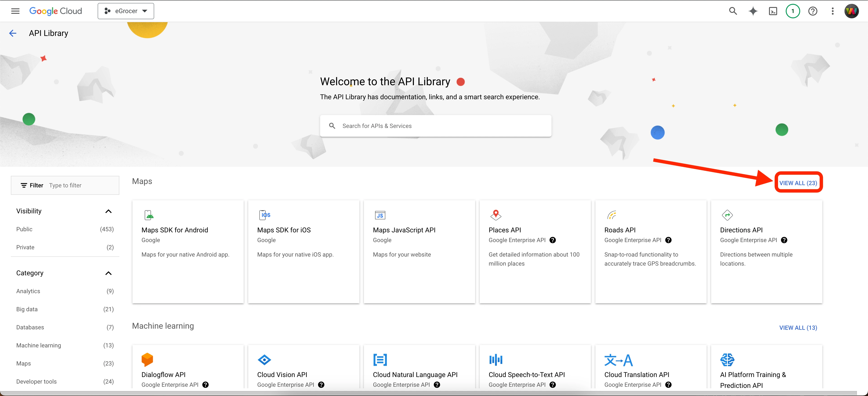Click the Cloud Natural Language API icon

pyautogui.click(x=380, y=360)
